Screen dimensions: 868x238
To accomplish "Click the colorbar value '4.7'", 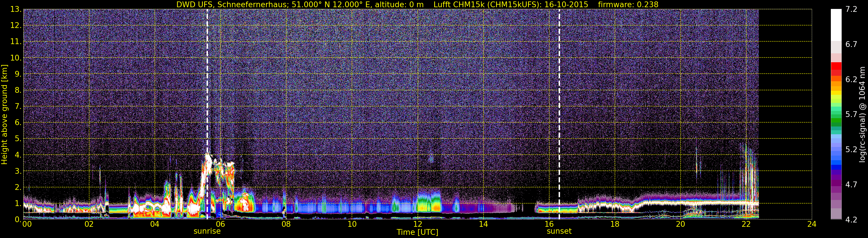I will pos(851,185).
